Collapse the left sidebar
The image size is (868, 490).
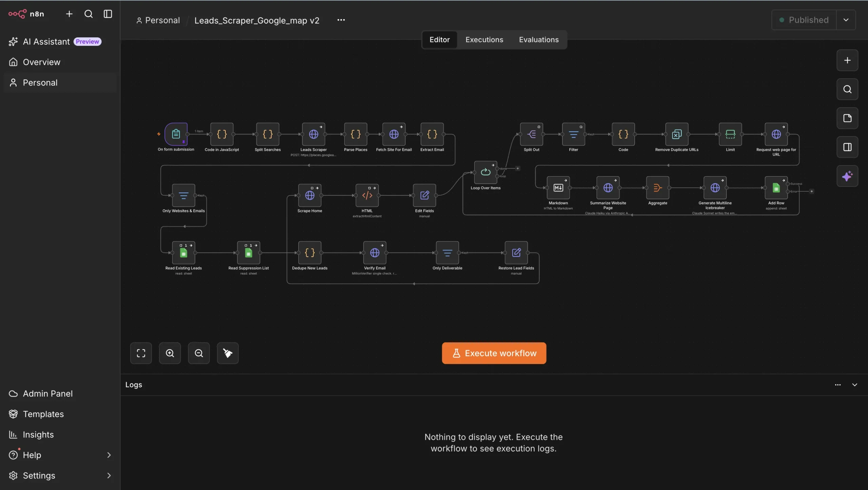coord(108,14)
